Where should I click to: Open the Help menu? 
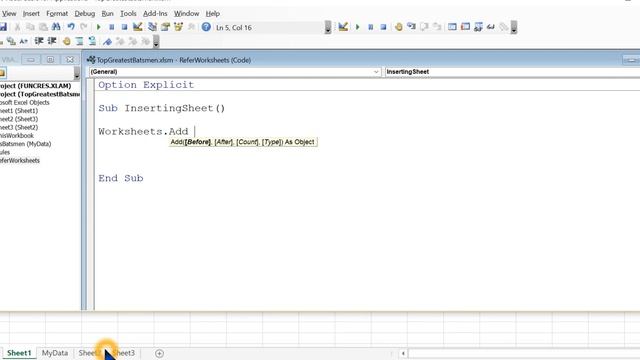pyautogui.click(x=213, y=13)
